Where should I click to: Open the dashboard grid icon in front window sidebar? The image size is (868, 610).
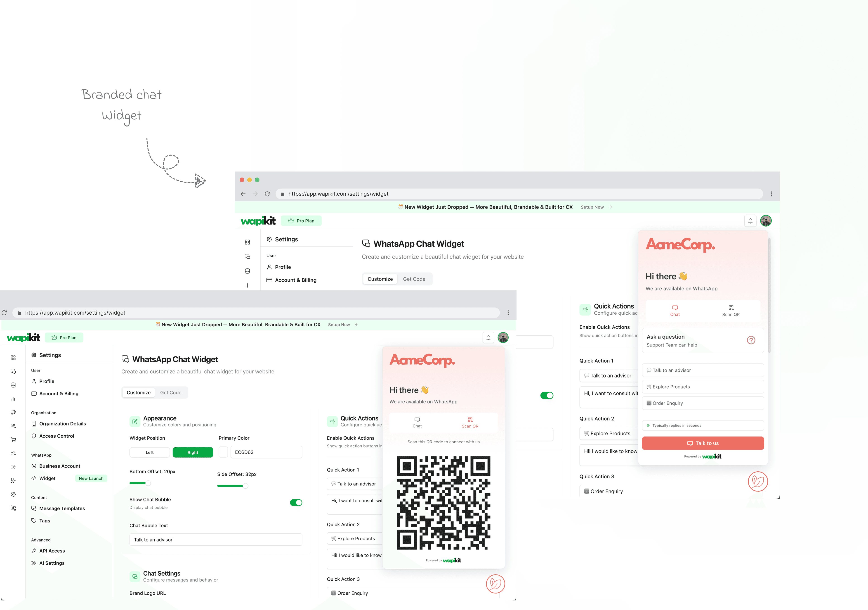tap(13, 358)
